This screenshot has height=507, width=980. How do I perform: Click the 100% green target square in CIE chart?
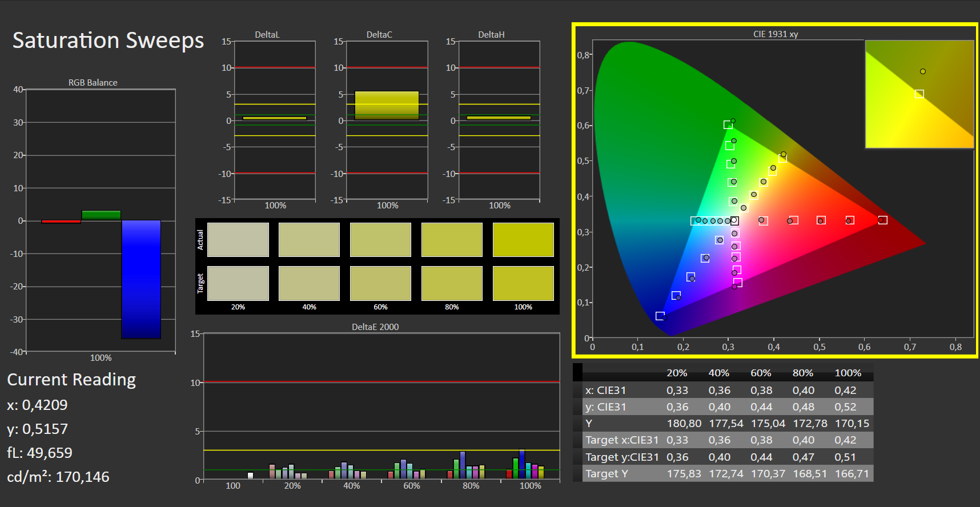point(728,124)
